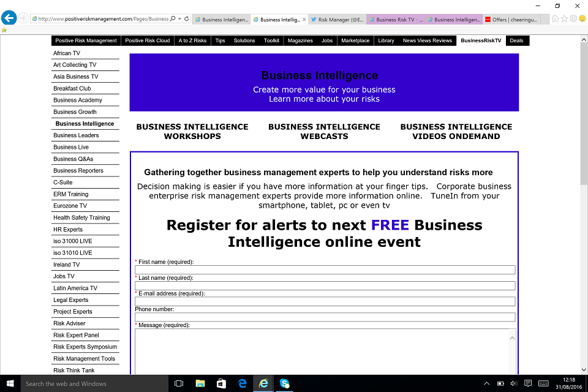Open Windows Store from the taskbar
Screen dimensions: 588x392
[221, 383]
